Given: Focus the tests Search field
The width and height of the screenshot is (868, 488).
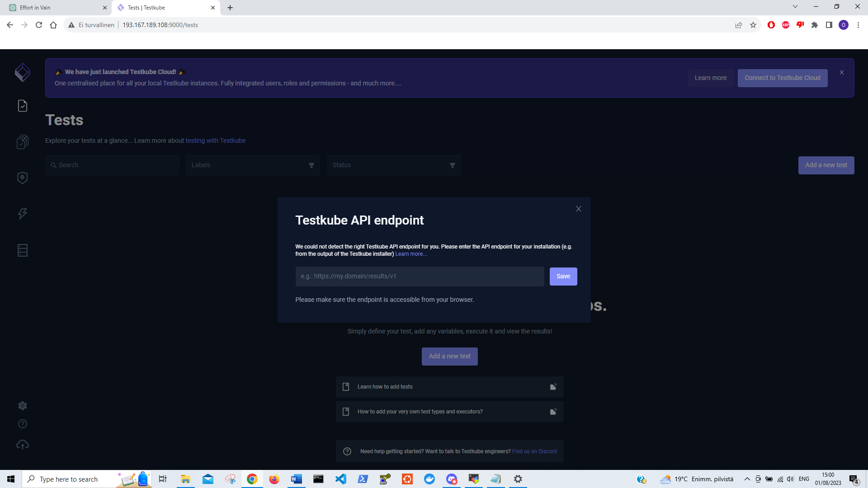Looking at the screenshot, I should pos(112,165).
